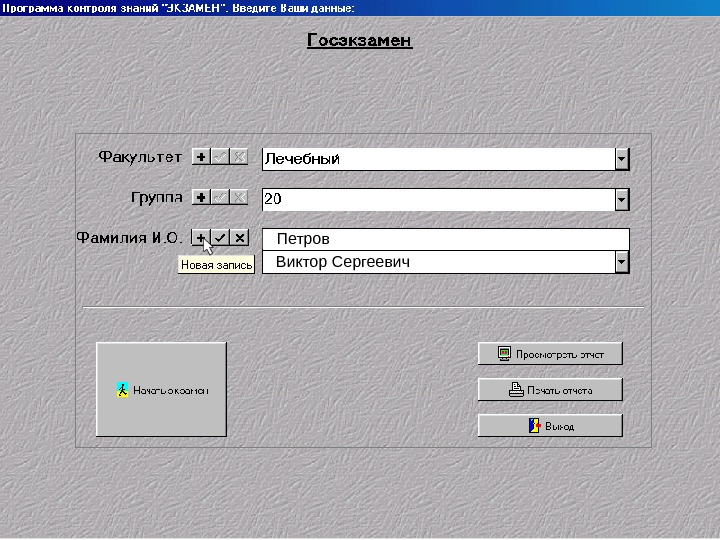Exit via the Выход button
The width and height of the screenshot is (720, 540).
[x=550, y=425]
